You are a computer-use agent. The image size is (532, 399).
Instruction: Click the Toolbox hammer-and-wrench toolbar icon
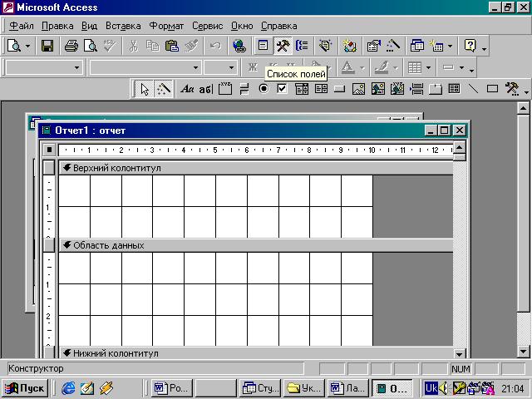coord(283,47)
